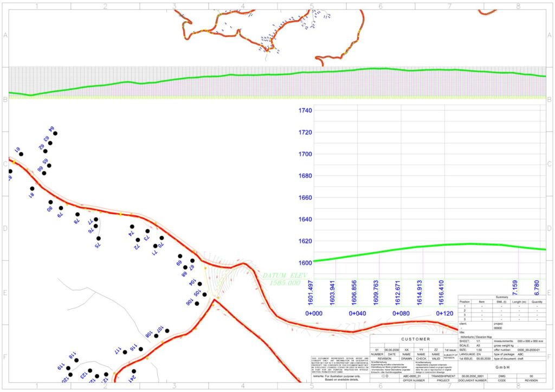This screenshot has height=392, width=555.
Task: Click the point number label 107
Action: (x=160, y=329)
